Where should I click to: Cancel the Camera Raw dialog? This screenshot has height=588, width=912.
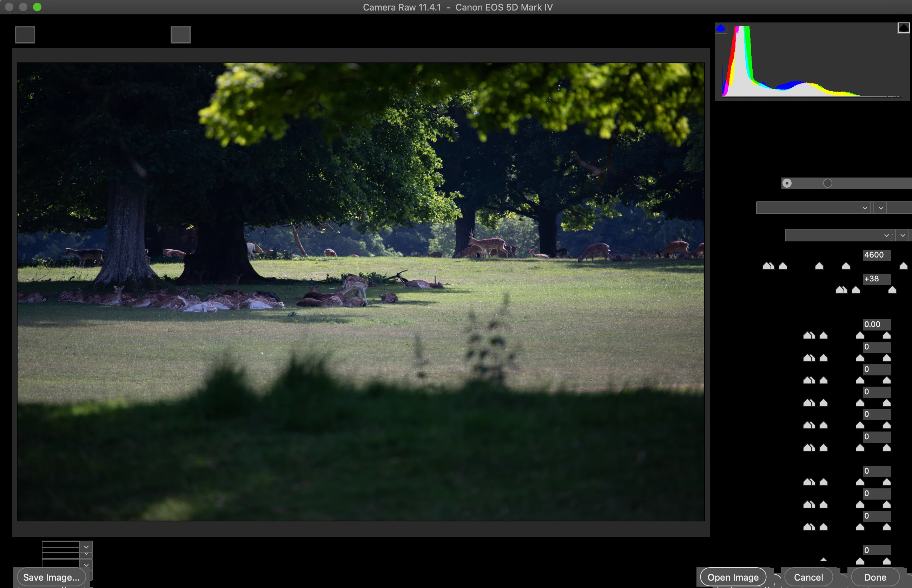pos(808,577)
